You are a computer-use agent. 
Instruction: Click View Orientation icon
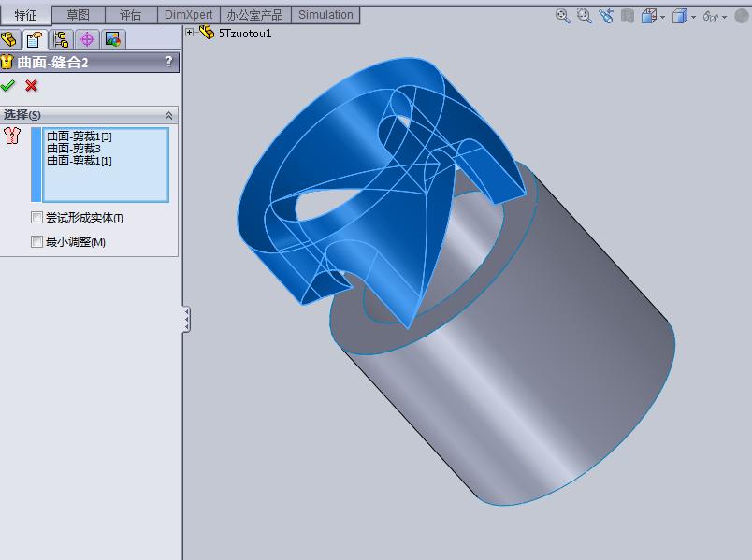(649, 17)
